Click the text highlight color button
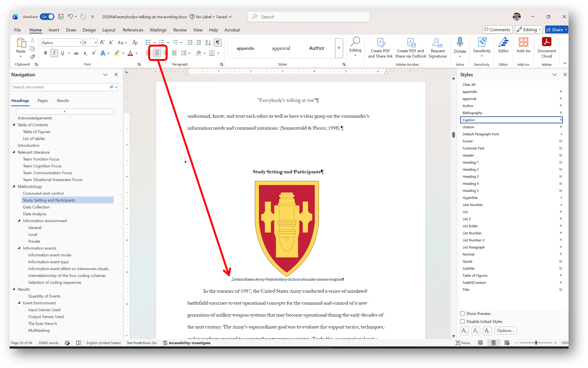The width and height of the screenshot is (588, 368). tap(117, 53)
